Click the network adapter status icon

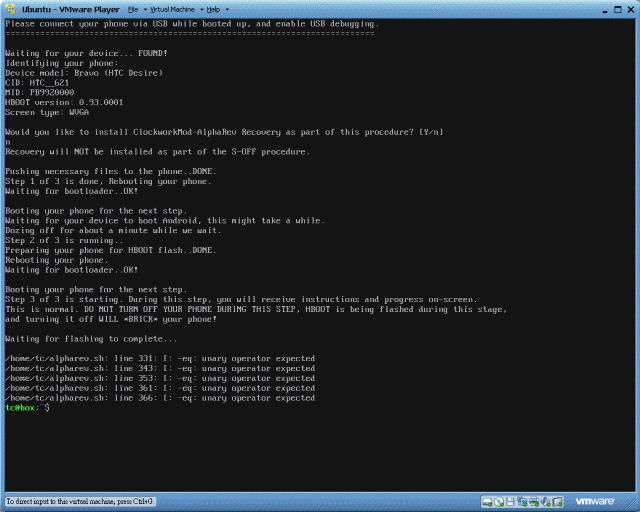522,501
